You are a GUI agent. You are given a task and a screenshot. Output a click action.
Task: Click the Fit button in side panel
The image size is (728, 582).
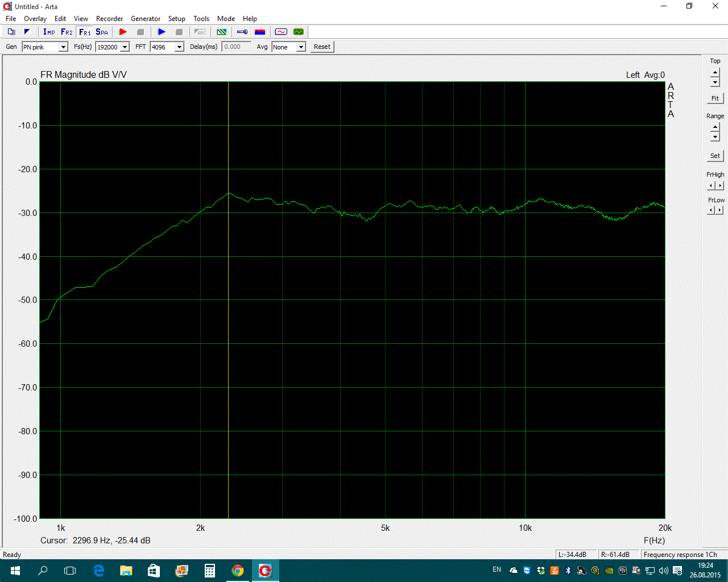(x=715, y=98)
